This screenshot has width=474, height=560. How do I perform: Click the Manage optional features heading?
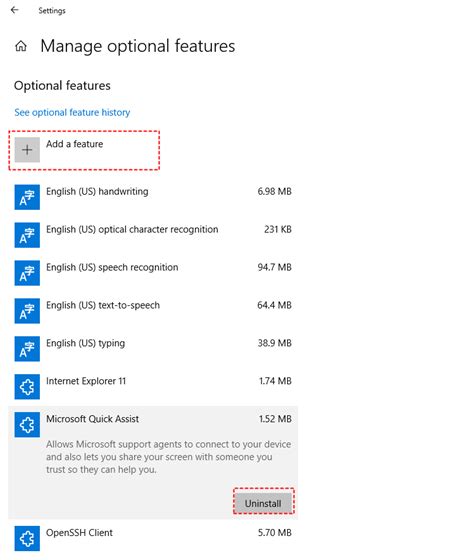pyautogui.click(x=138, y=46)
